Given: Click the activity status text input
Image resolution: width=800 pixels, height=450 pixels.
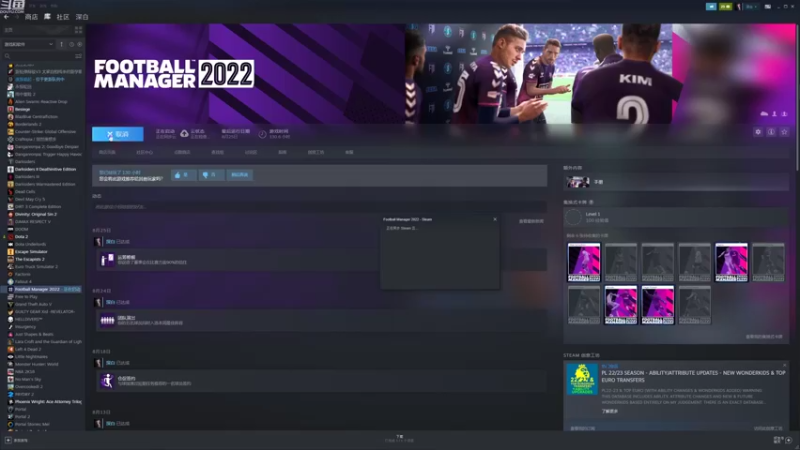Looking at the screenshot, I should 319,207.
